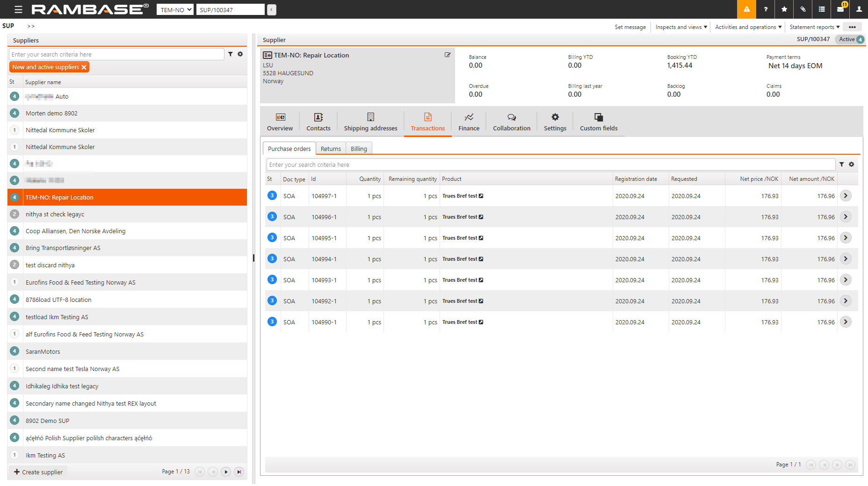Open the messages envelope icon
Screen dimensions: 868x486
click(840, 9)
